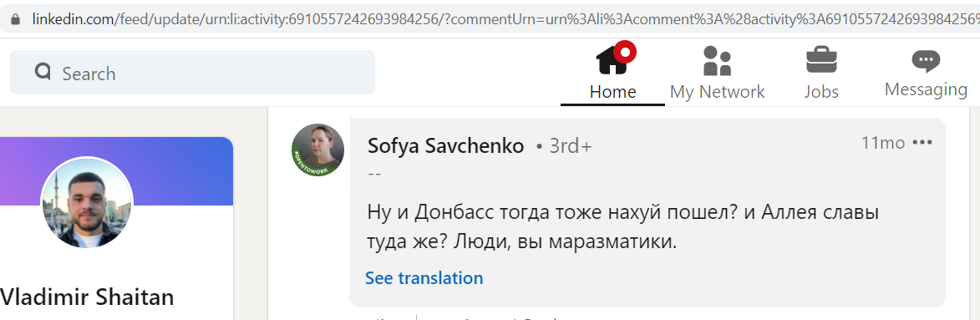Select the Jobs tab label
The height and width of the screenshot is (320, 980).
click(x=821, y=92)
